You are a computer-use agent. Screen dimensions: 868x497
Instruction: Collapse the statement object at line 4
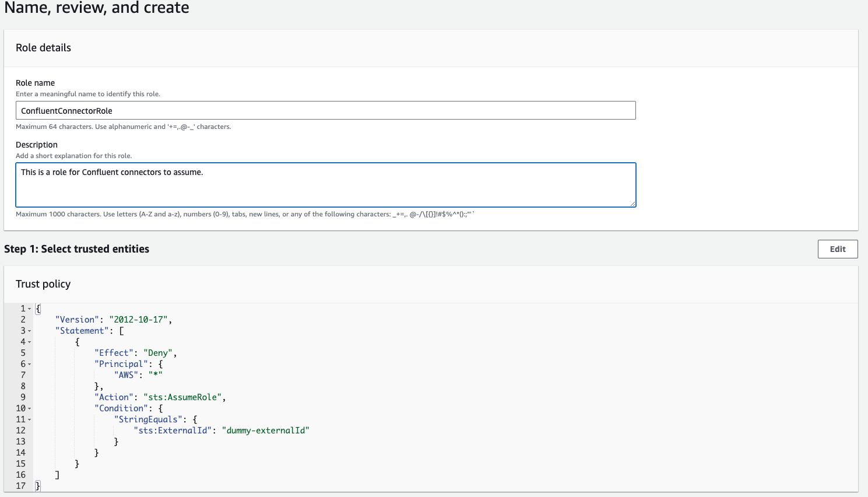[x=30, y=341]
